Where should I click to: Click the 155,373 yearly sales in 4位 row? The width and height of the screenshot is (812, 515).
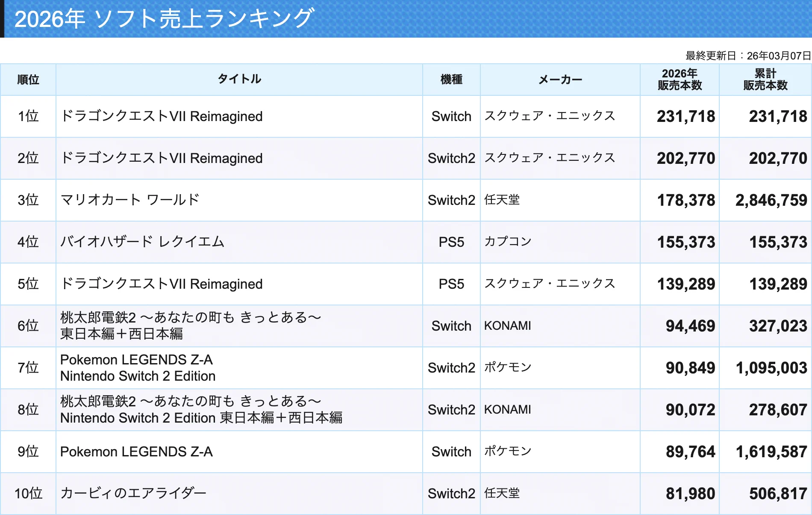686,242
